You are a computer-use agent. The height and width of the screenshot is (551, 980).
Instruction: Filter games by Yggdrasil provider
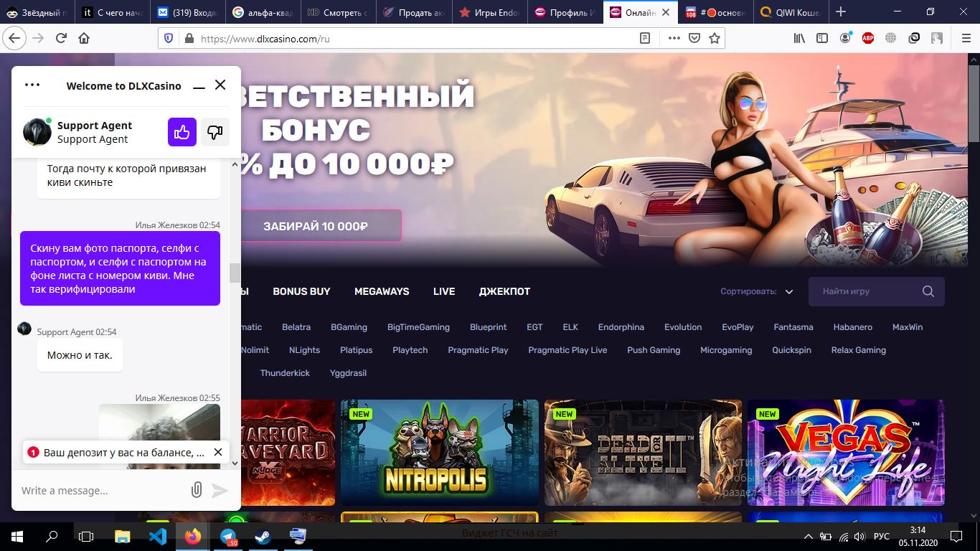tap(348, 373)
